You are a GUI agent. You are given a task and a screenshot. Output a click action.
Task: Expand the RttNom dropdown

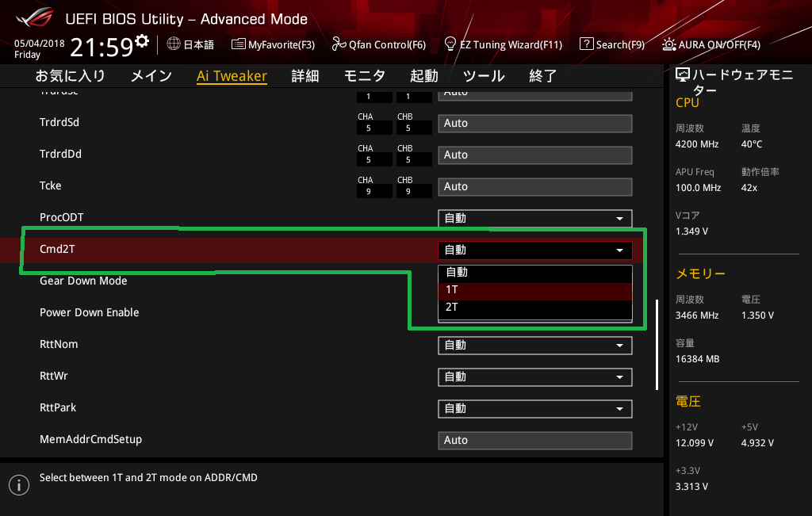535,346
